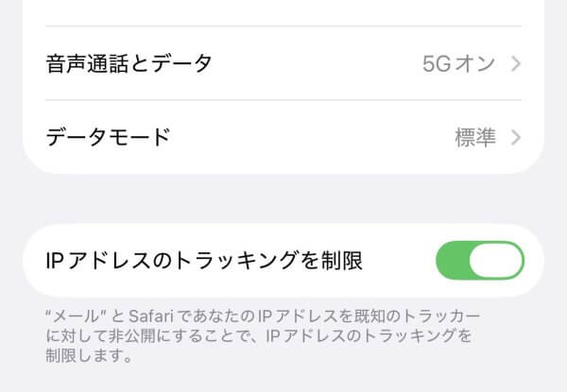Click the gray gap between the two settings groups
This screenshot has height=392, width=567.
(283, 198)
